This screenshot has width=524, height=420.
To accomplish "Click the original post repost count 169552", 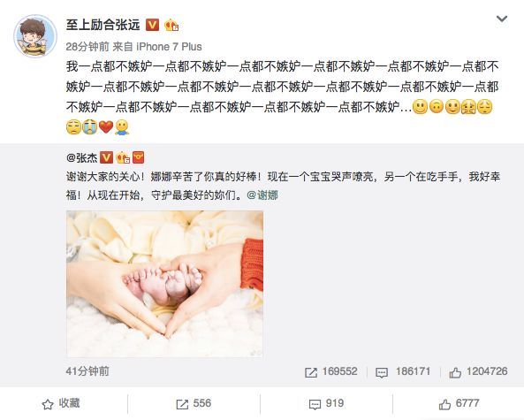I will click(x=331, y=372).
